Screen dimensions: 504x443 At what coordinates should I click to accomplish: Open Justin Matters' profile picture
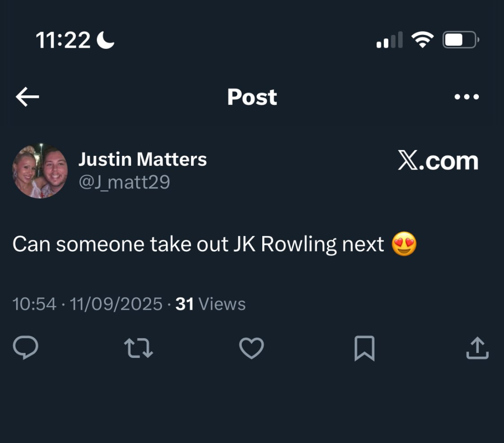(x=39, y=171)
